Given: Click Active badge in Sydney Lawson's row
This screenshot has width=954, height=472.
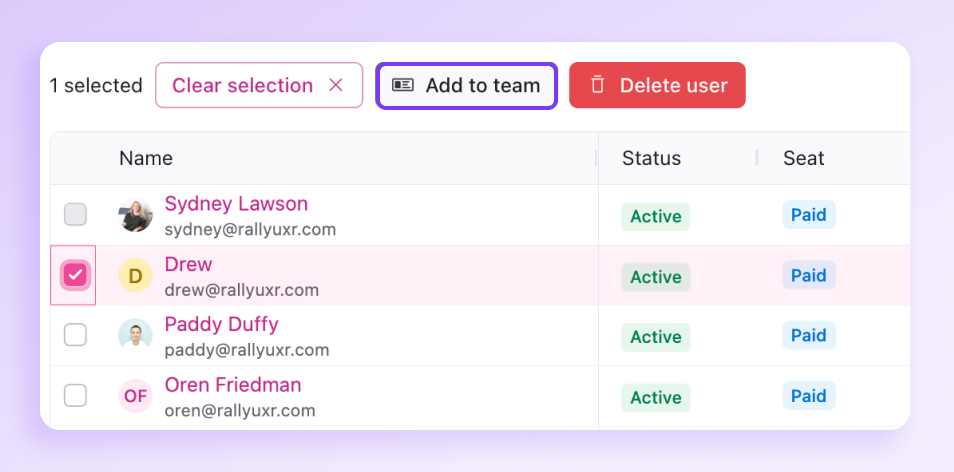Looking at the screenshot, I should (656, 217).
